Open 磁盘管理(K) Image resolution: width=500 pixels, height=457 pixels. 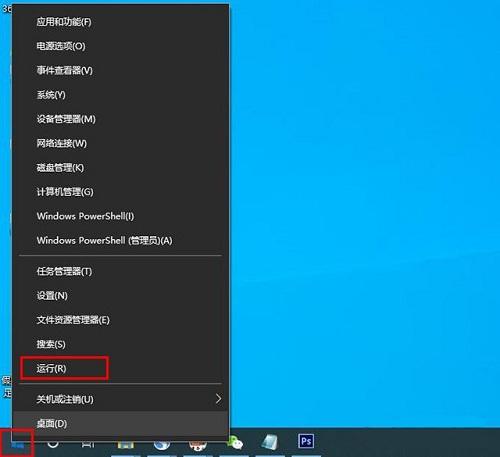(x=121, y=168)
